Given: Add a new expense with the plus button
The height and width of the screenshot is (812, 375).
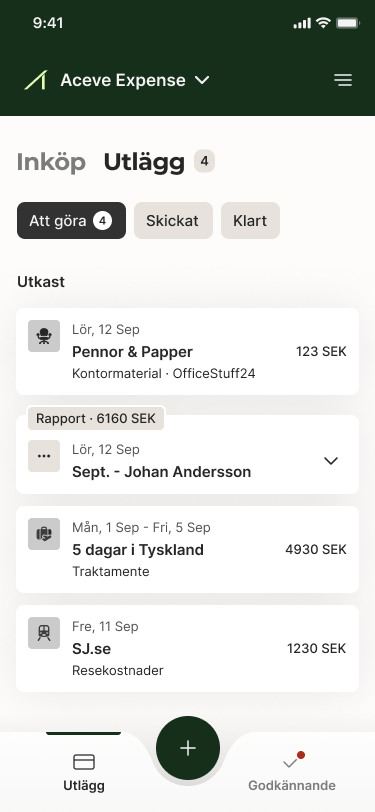Looking at the screenshot, I should [x=188, y=748].
